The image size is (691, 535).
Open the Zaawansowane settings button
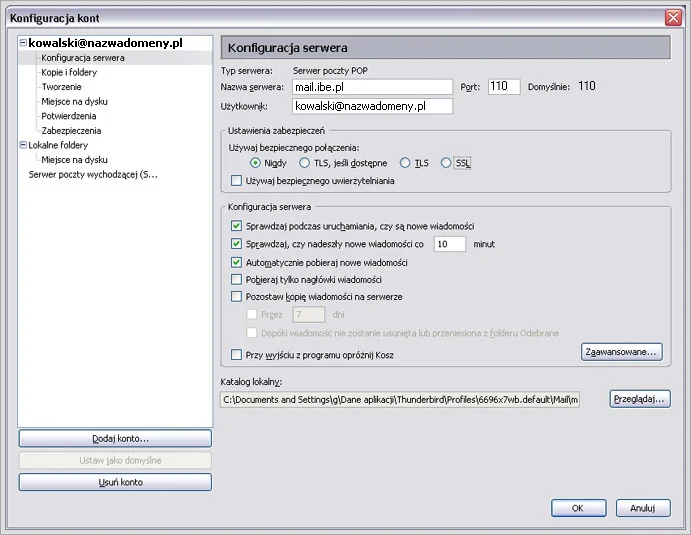point(621,351)
